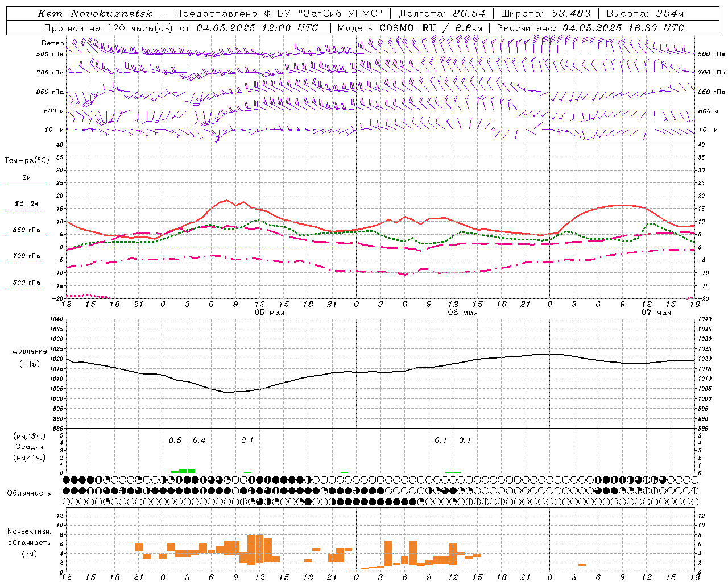Click the Осадки precipitation label
This screenshot has height=582, width=728.
(x=30, y=447)
